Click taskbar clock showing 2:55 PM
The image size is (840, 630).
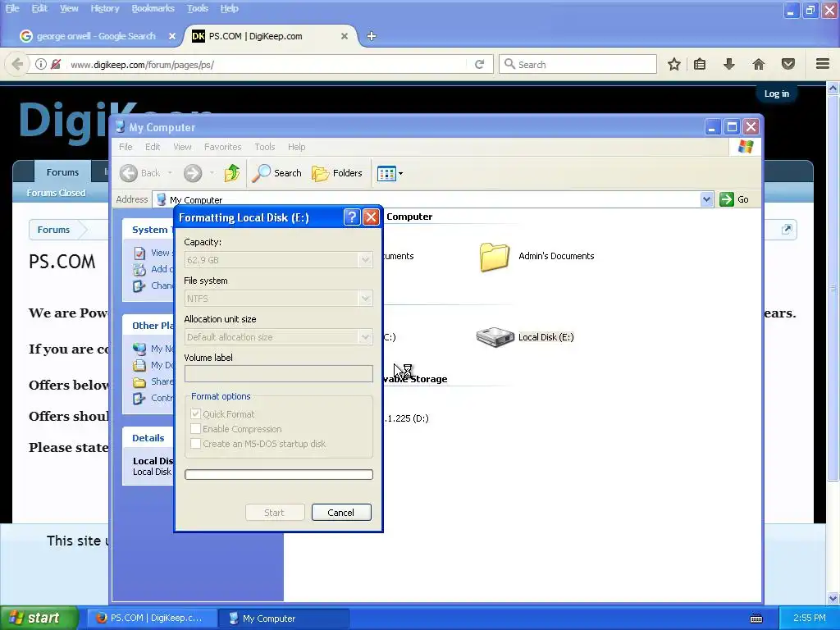pos(809,618)
